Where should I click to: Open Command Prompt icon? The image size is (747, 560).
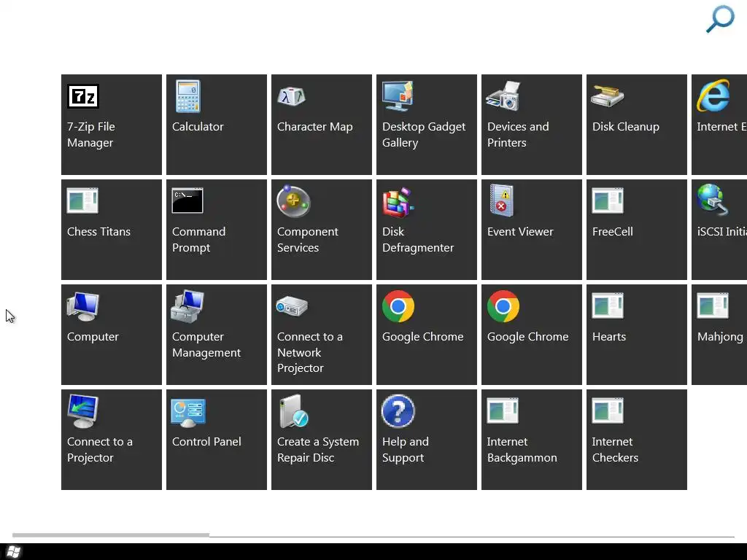click(187, 201)
